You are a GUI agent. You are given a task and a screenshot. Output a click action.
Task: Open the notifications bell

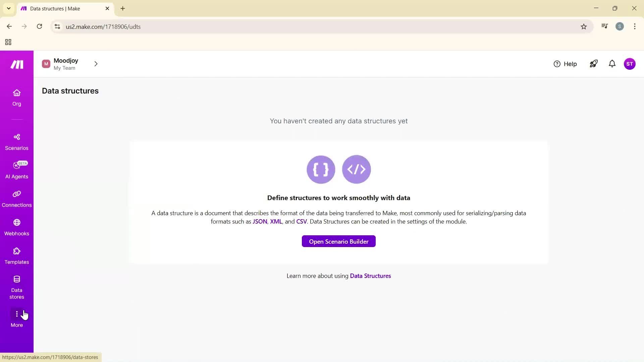(612, 64)
